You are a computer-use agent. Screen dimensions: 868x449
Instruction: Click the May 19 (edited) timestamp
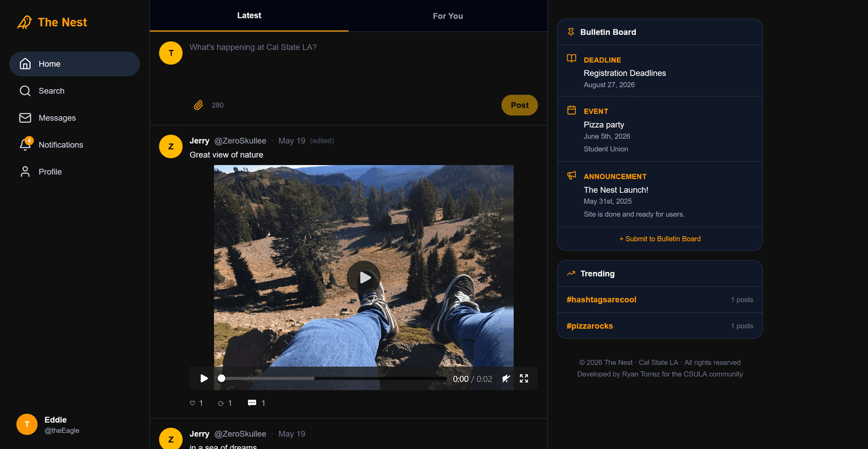click(x=306, y=141)
